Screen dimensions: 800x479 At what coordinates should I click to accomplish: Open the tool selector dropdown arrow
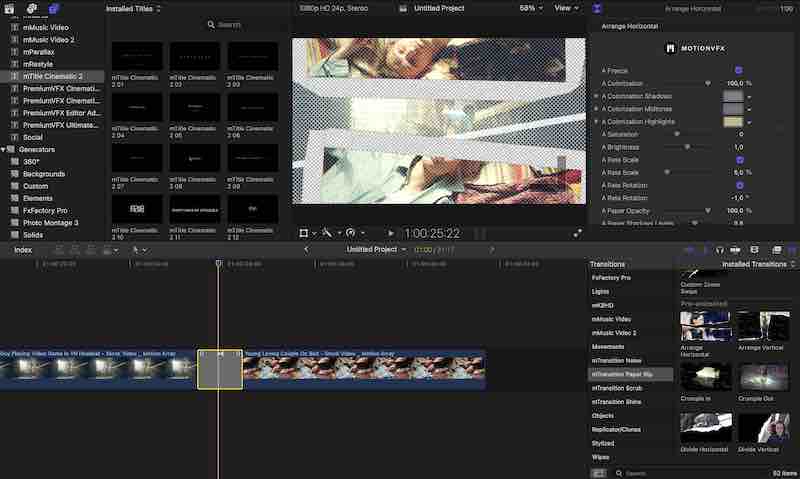point(145,250)
